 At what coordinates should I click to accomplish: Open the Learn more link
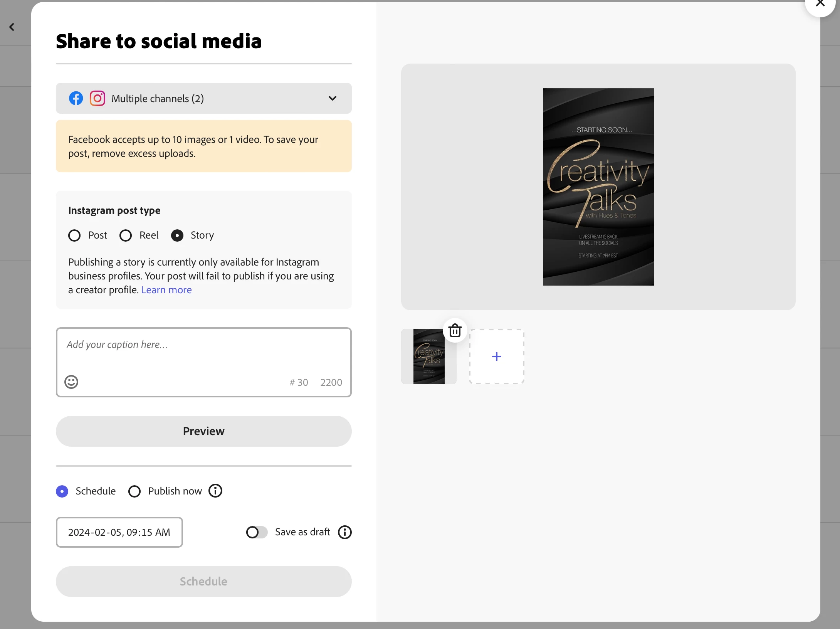(166, 290)
